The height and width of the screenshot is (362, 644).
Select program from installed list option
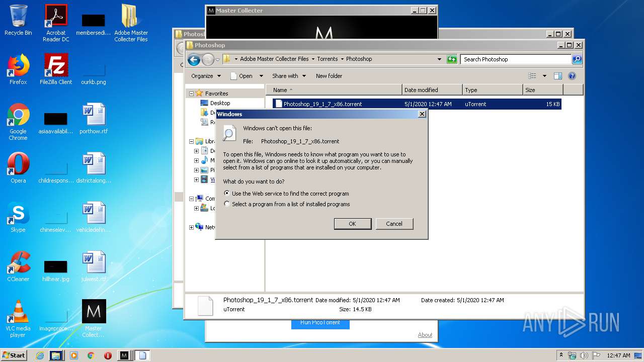pyautogui.click(x=287, y=204)
